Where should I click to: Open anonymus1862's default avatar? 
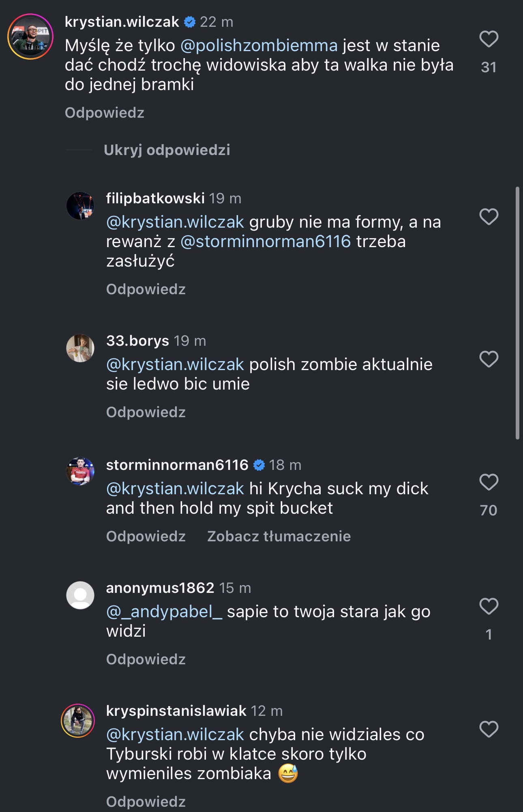80,595
